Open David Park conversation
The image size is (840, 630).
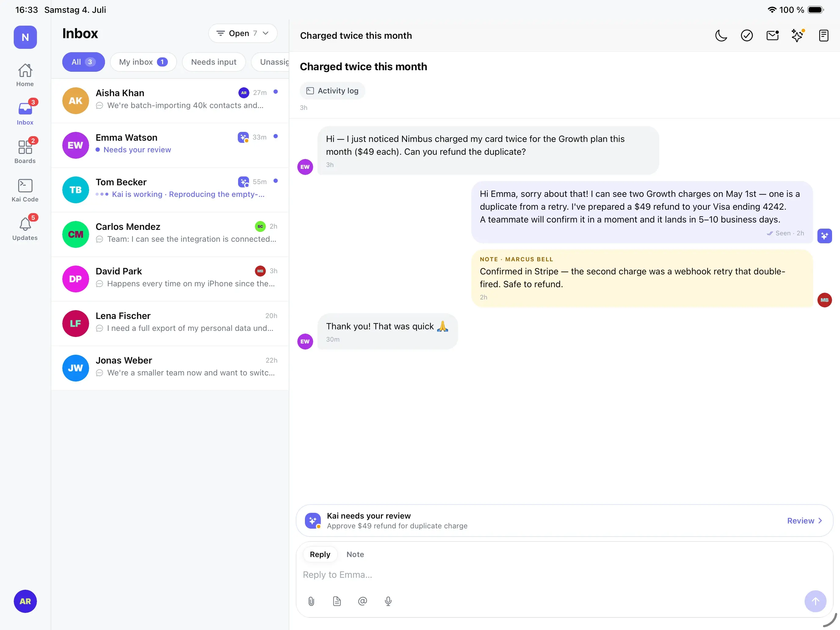(x=170, y=279)
